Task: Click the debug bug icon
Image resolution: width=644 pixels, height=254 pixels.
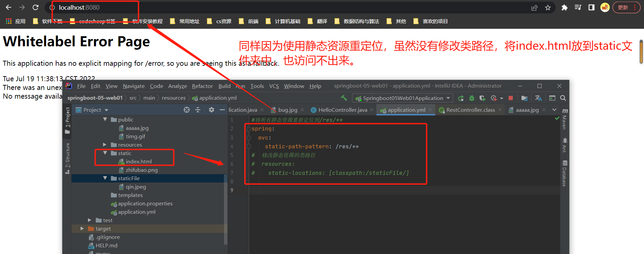Action: [472, 98]
